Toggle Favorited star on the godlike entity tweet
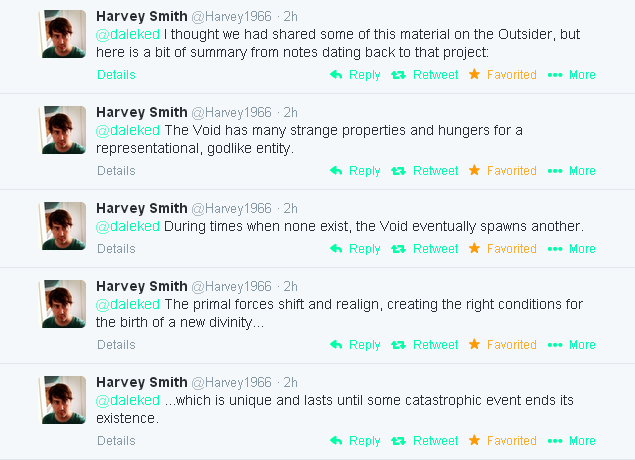 (x=502, y=171)
